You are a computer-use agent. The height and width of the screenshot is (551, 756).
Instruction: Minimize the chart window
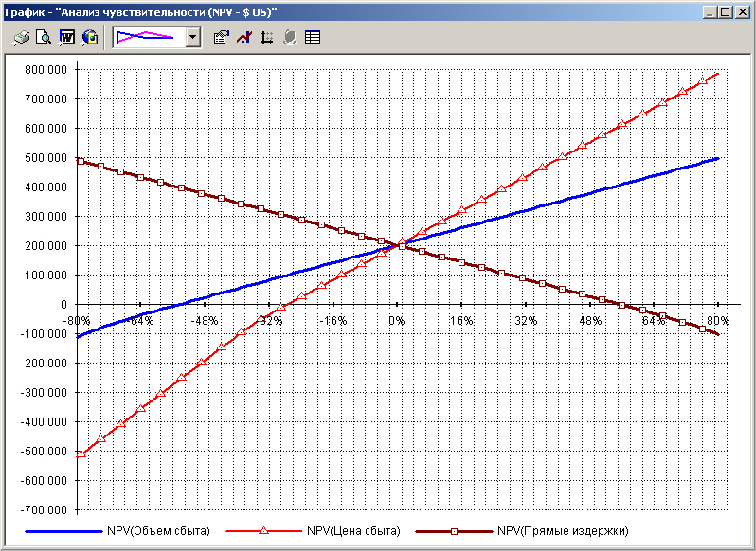tap(710, 12)
